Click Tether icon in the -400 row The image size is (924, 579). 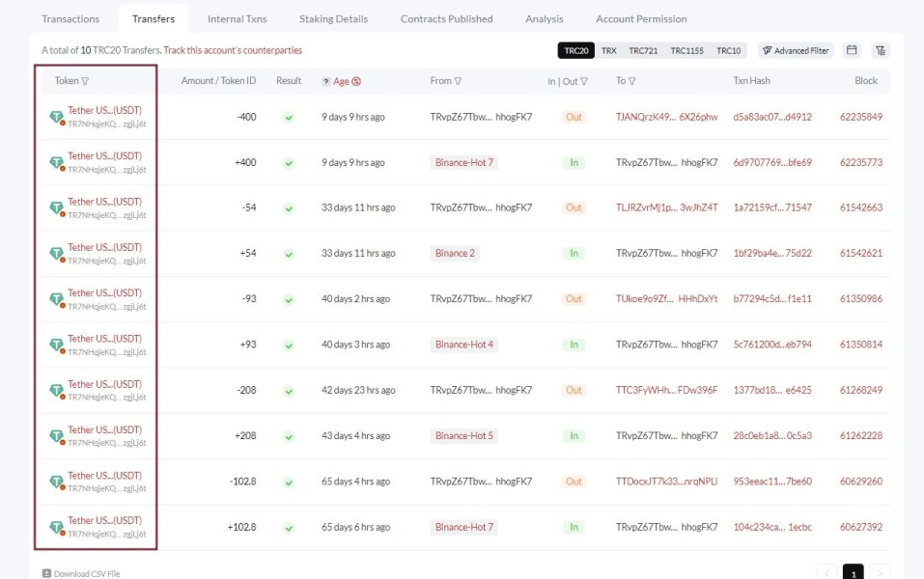pyautogui.click(x=57, y=117)
